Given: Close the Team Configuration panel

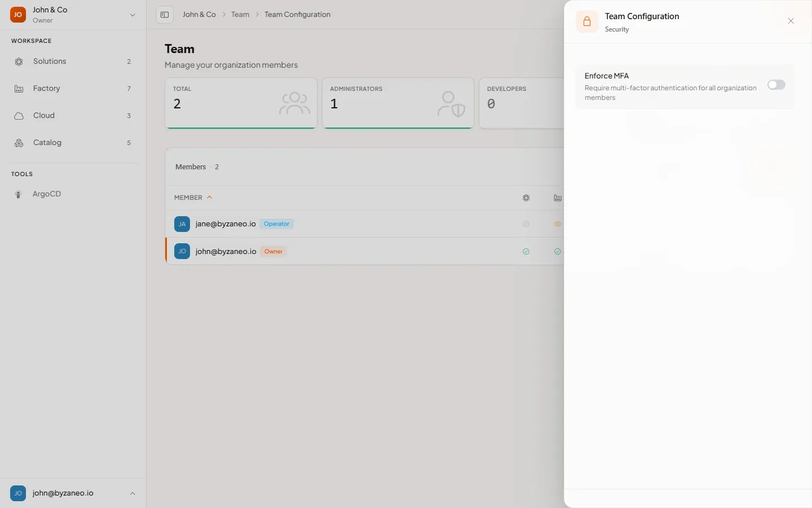Looking at the screenshot, I should point(791,21).
